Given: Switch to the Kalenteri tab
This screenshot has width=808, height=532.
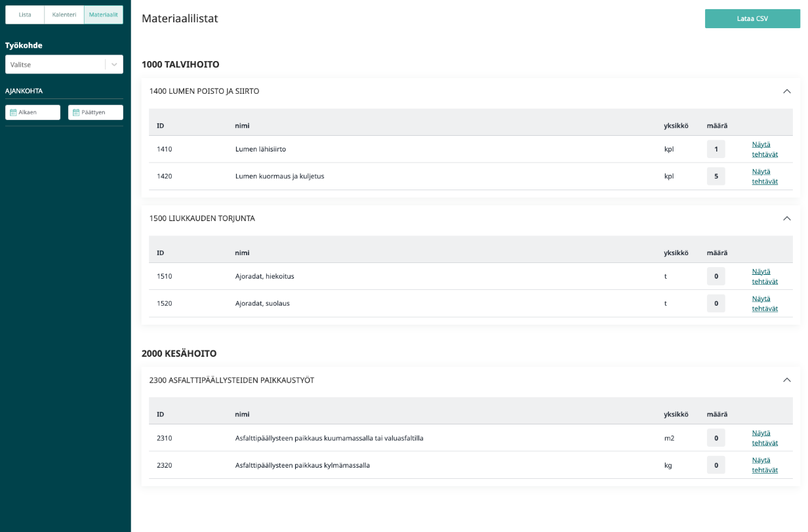Looking at the screenshot, I should [64, 14].
